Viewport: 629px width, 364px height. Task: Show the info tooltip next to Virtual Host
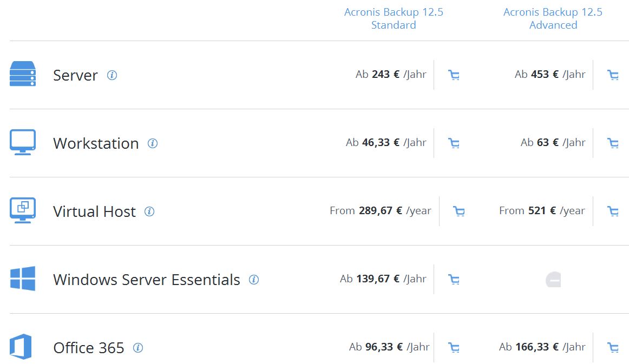(149, 211)
